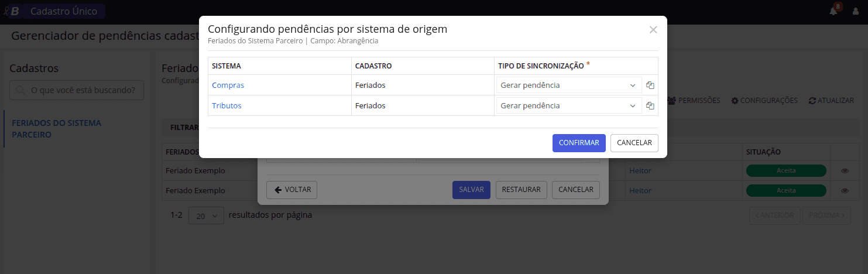
Task: Close the dialog with the X icon
Action: point(653,30)
